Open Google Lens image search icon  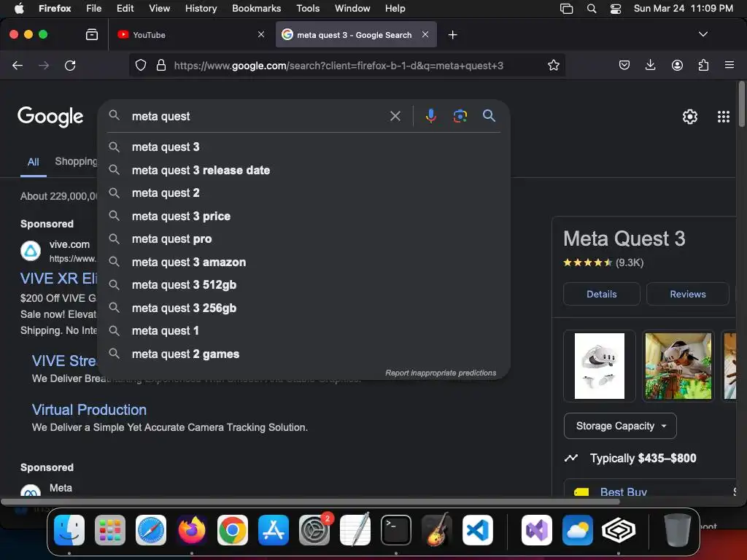click(x=460, y=116)
